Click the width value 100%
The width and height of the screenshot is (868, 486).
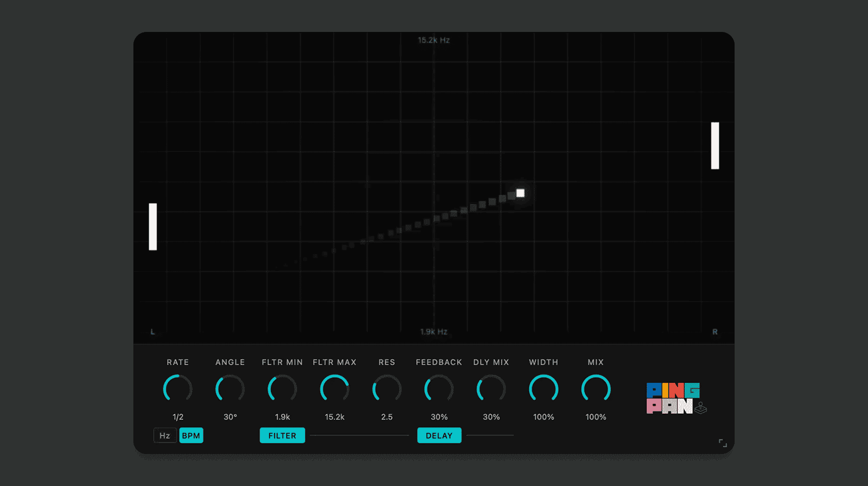click(544, 417)
